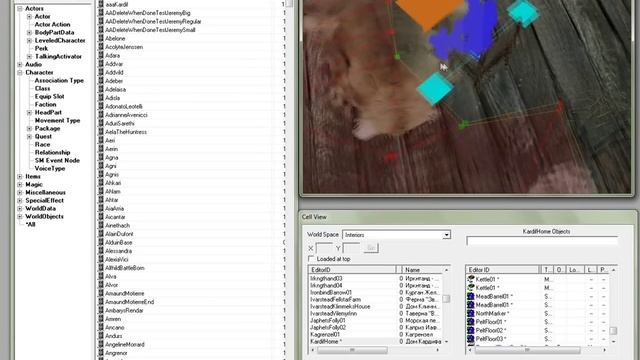This screenshot has height=360, width=640.
Task: Expand the Magic category
Action: (x=20, y=184)
